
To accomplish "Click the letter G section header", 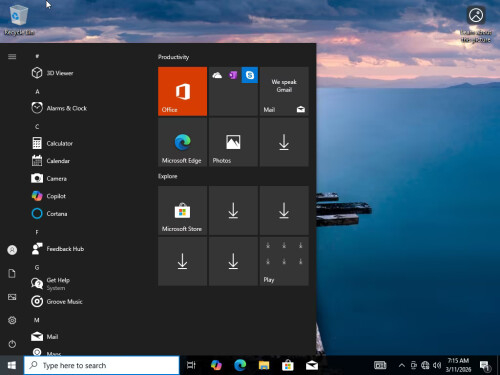I will click(x=37, y=267).
